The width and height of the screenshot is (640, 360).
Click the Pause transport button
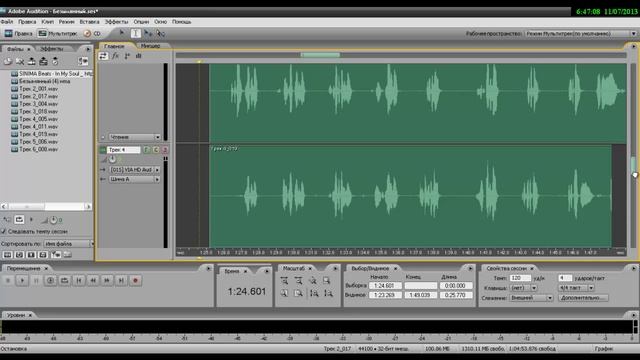click(x=36, y=280)
